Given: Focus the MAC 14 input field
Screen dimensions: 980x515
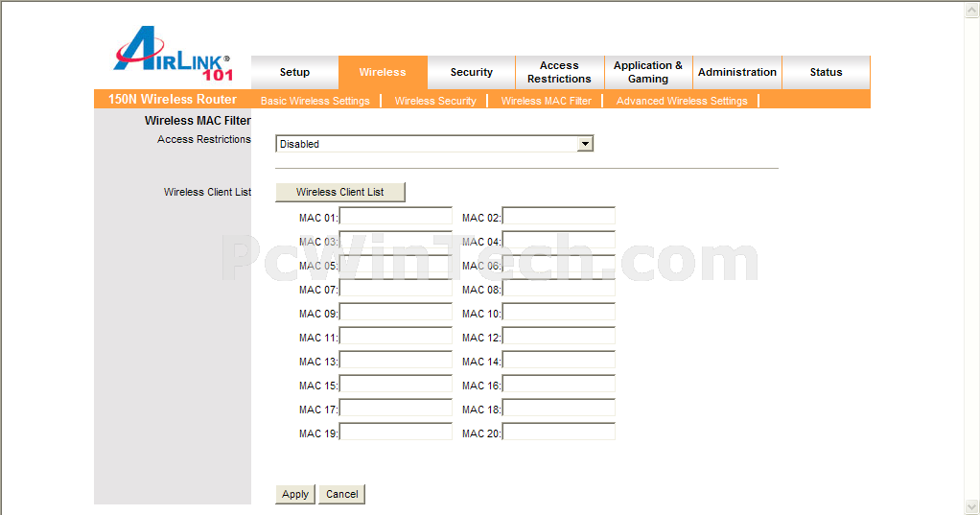Looking at the screenshot, I should tap(559, 360).
